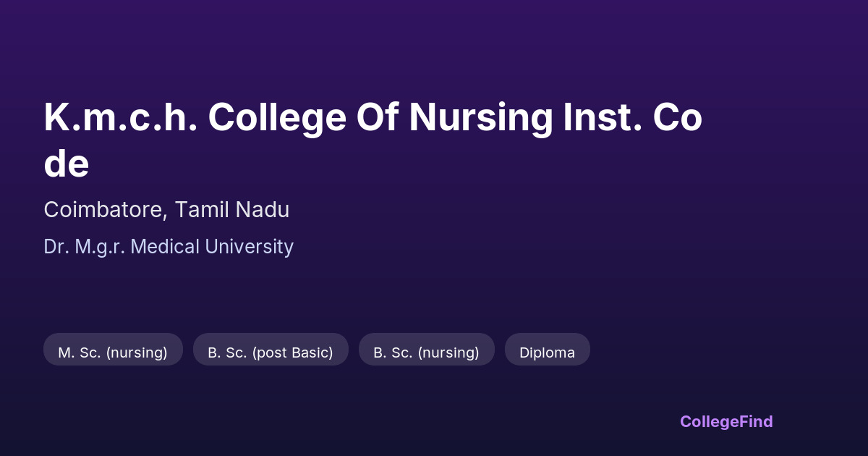The height and width of the screenshot is (456, 868).
Task: Click the word "College" in the title
Action: pos(277,118)
